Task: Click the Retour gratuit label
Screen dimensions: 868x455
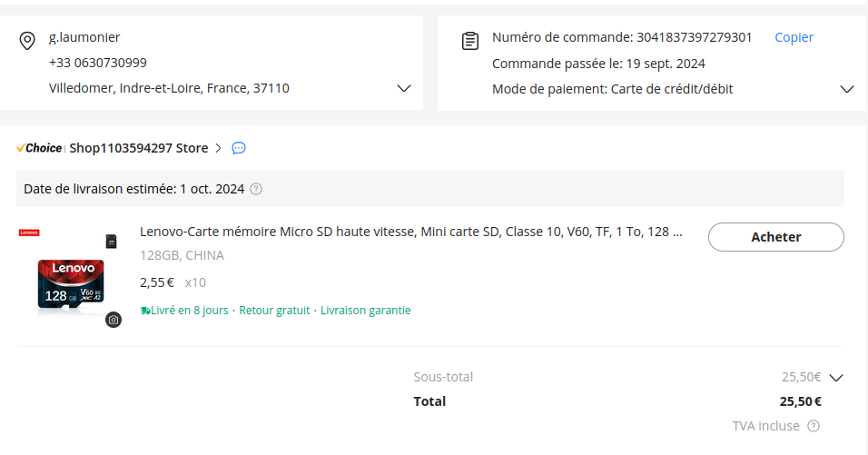Action: tap(274, 311)
